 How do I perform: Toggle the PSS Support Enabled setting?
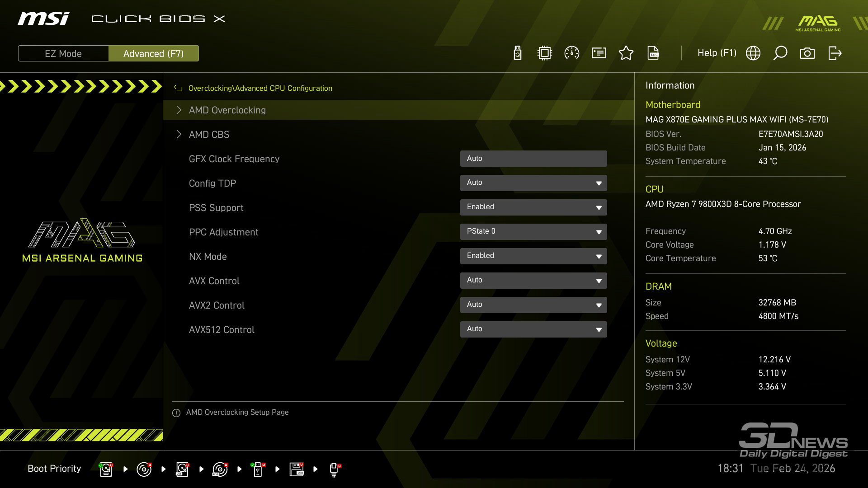533,207
